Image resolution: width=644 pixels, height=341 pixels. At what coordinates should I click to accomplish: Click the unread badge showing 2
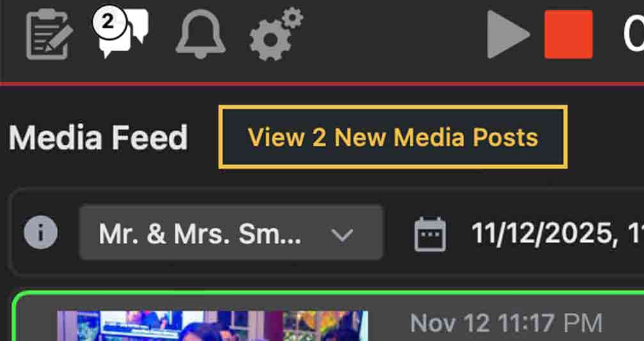pos(108,22)
